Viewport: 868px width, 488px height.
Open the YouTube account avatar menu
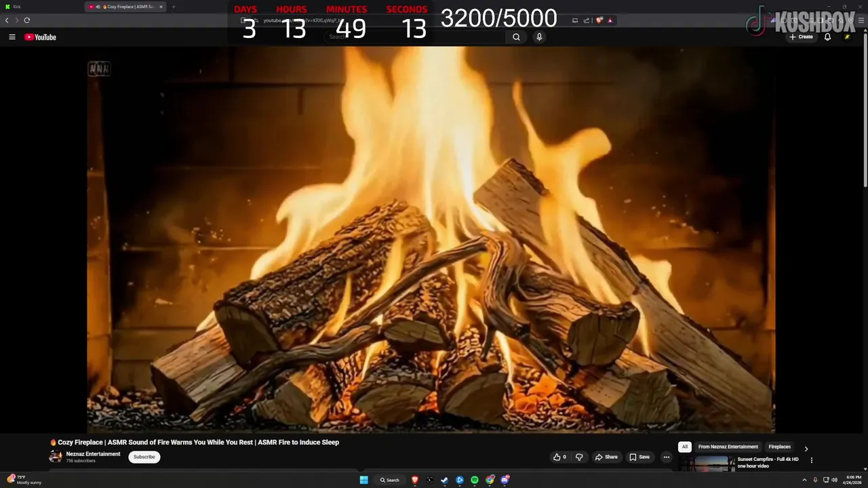(x=847, y=37)
